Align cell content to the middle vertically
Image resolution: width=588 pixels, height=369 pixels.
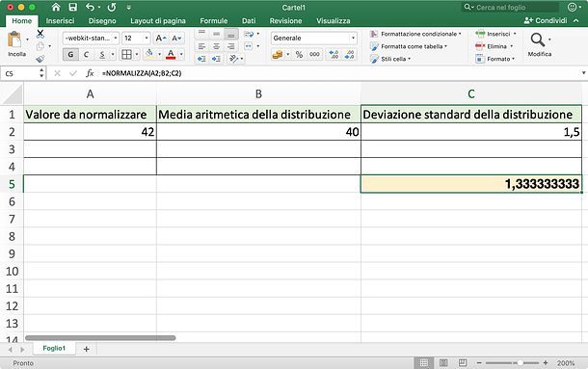(216, 34)
